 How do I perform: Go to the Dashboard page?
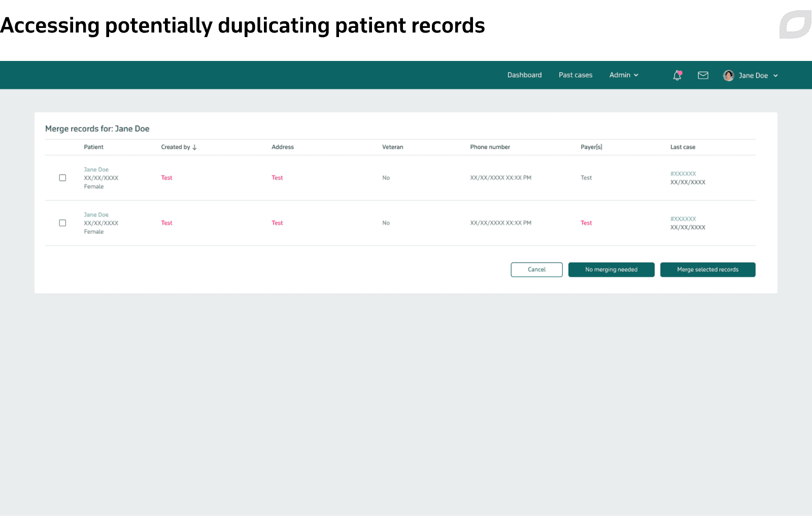(524, 75)
